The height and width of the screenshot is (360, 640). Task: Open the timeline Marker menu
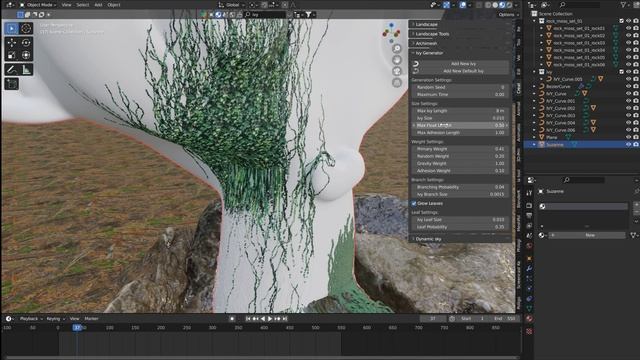[91, 318]
